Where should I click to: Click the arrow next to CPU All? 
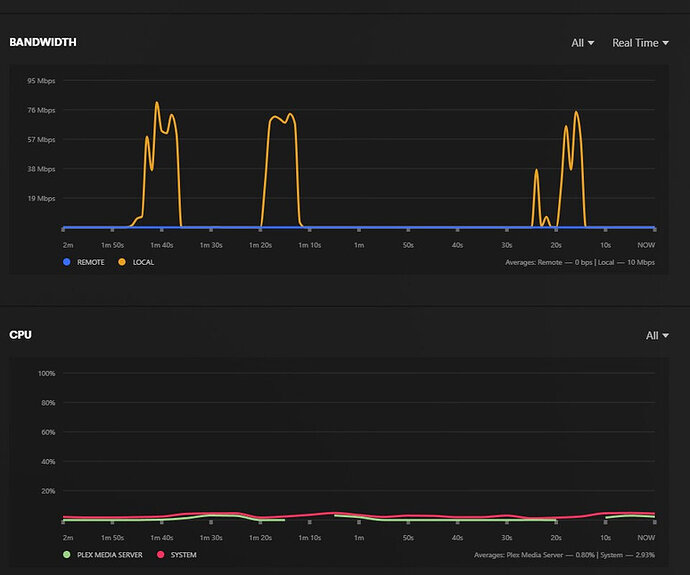pos(665,336)
